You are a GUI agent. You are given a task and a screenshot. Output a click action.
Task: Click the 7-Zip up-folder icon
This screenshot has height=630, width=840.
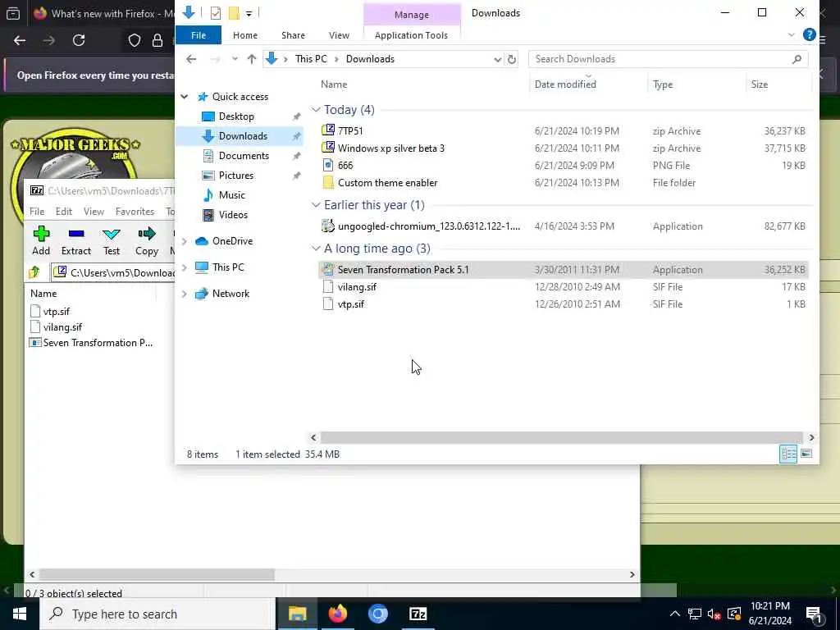34,272
